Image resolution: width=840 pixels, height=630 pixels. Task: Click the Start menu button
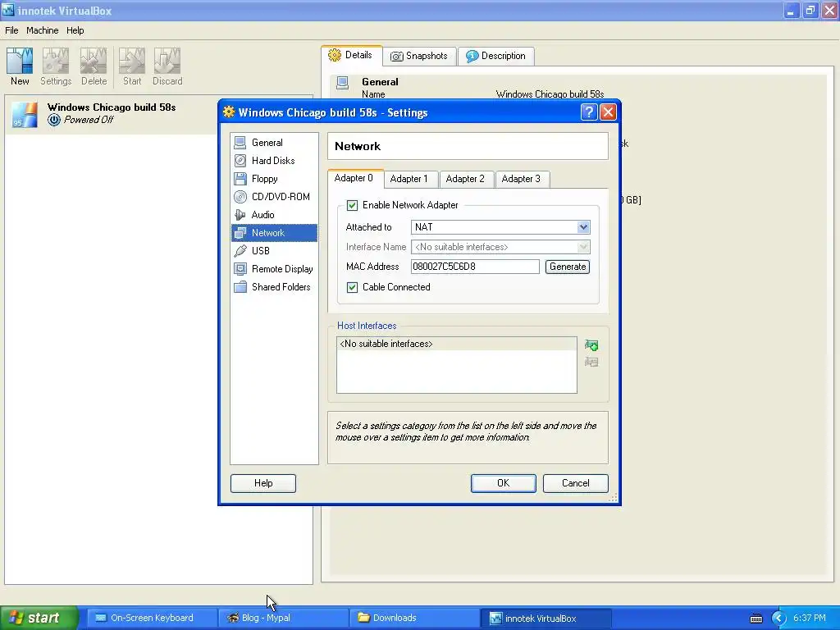click(x=38, y=618)
